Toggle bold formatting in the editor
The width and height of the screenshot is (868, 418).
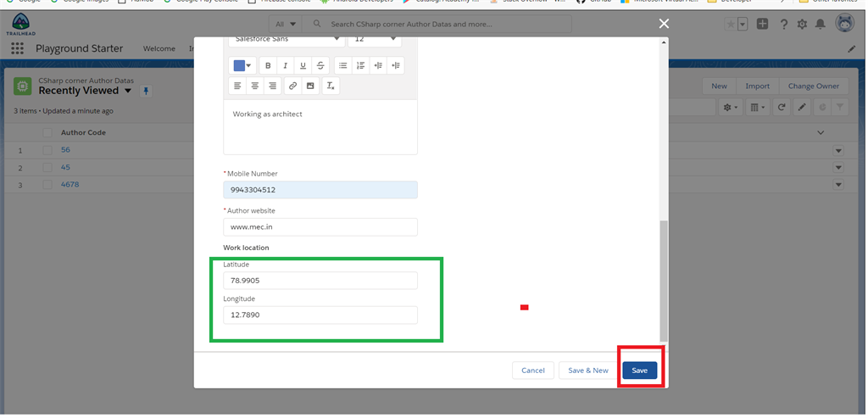268,65
